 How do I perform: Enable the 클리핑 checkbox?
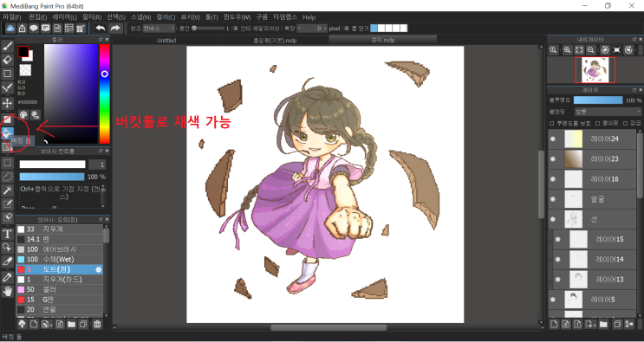tap(597, 123)
